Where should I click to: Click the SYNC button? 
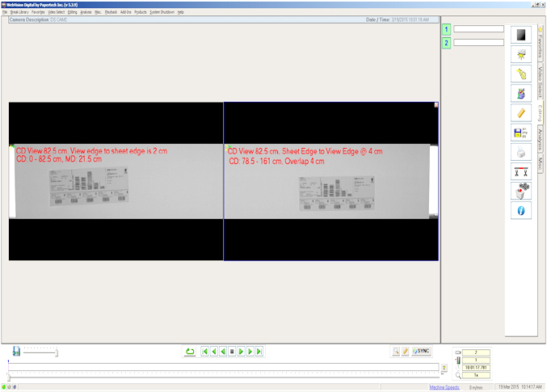pyautogui.click(x=421, y=351)
